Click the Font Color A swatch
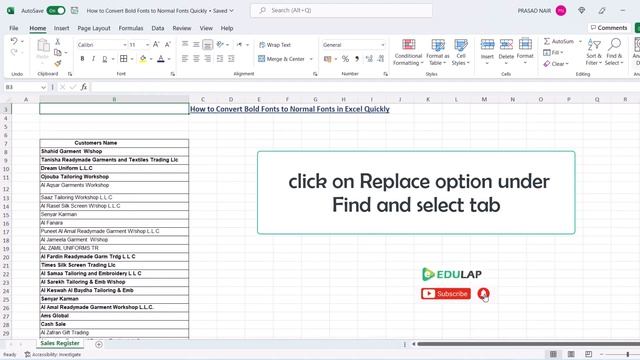 [161, 59]
